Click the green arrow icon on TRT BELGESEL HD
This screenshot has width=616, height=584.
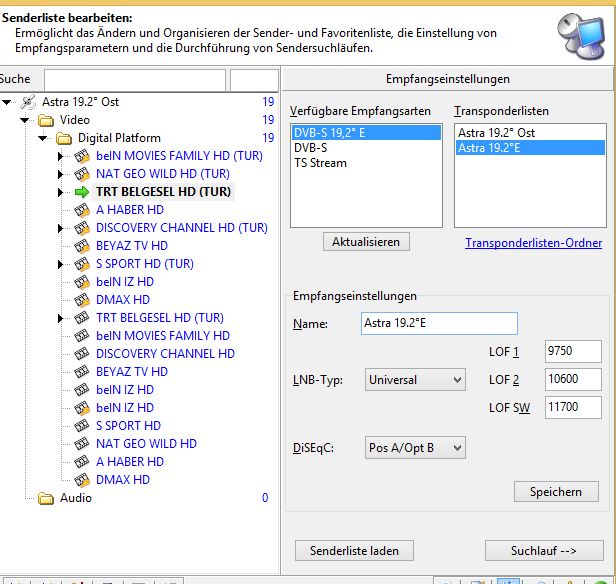pos(81,192)
